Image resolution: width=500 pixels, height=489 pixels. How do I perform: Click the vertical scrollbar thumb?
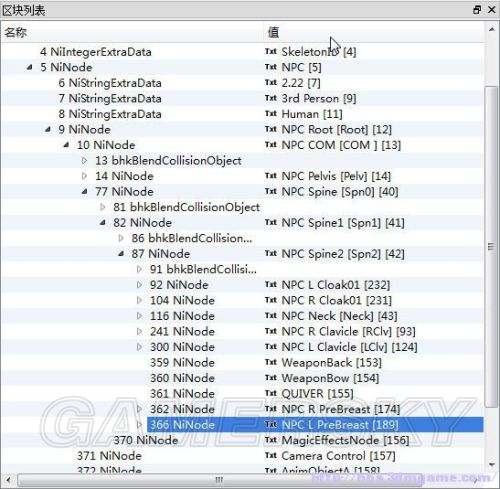pos(491,247)
